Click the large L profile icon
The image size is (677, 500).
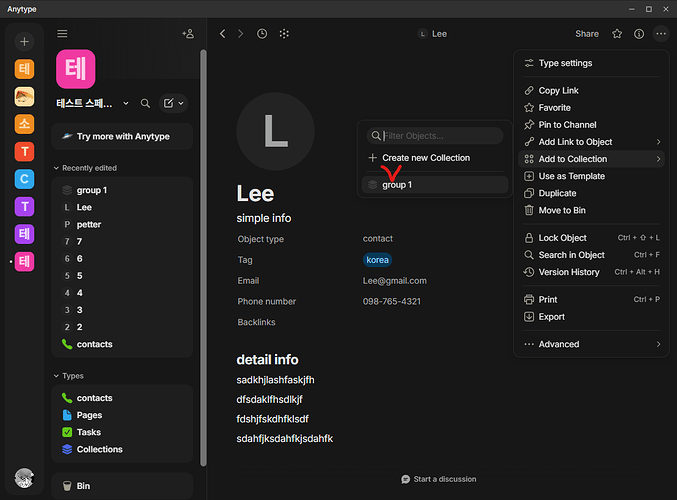click(275, 131)
